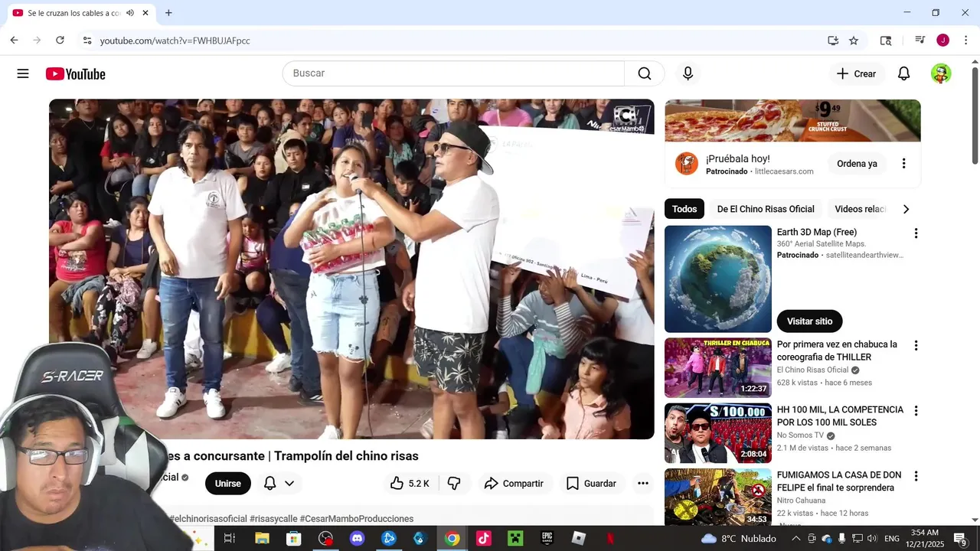Open THILLER en Chabuca video thumbnail
Screen dimensions: 980x551
tap(718, 367)
